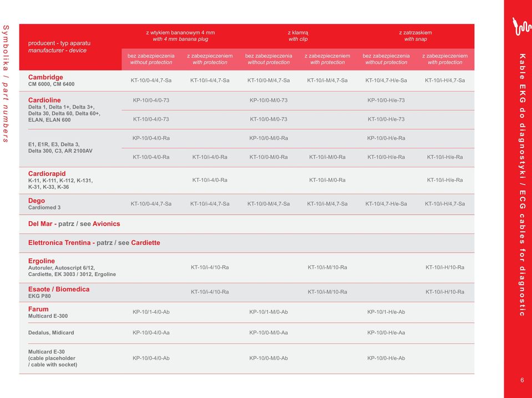Follow the Cardiette cross-reference
The width and height of the screenshot is (532, 398).
145,243
